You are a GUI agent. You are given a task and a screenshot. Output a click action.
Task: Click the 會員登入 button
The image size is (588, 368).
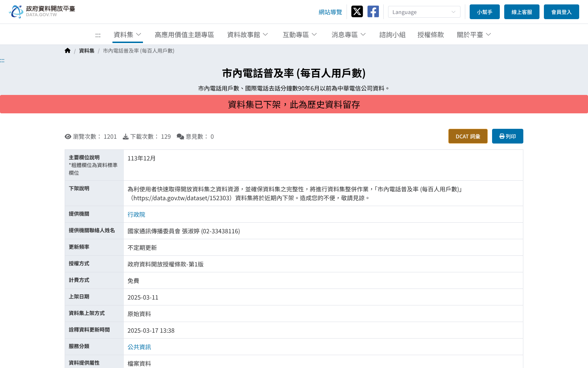[x=562, y=12]
